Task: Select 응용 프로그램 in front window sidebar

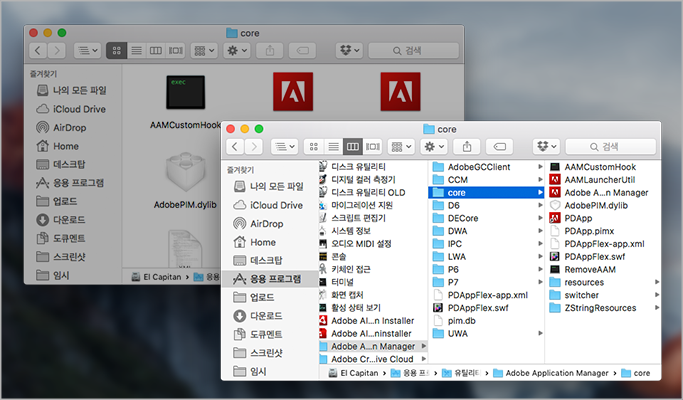Action: pyautogui.click(x=269, y=279)
